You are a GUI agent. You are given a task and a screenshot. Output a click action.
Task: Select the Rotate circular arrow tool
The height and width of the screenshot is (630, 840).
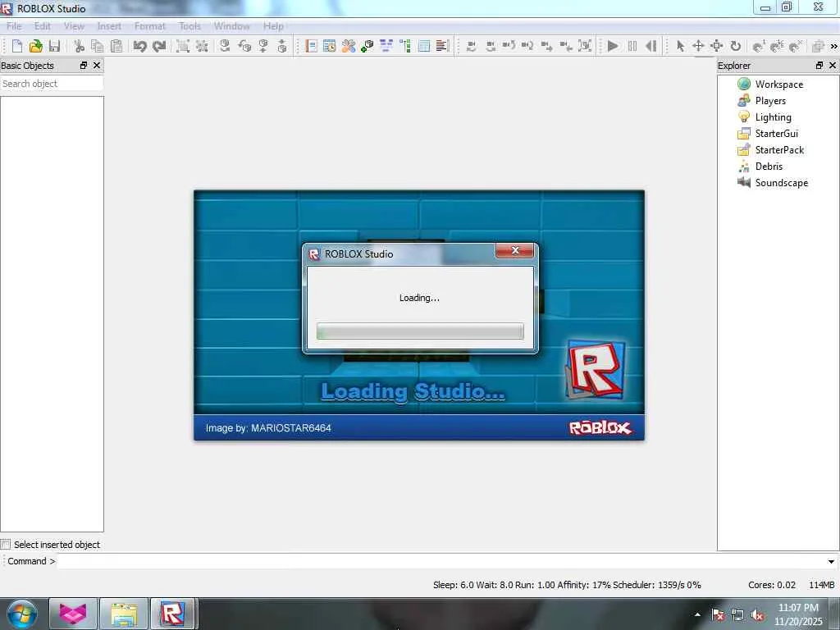pos(736,46)
